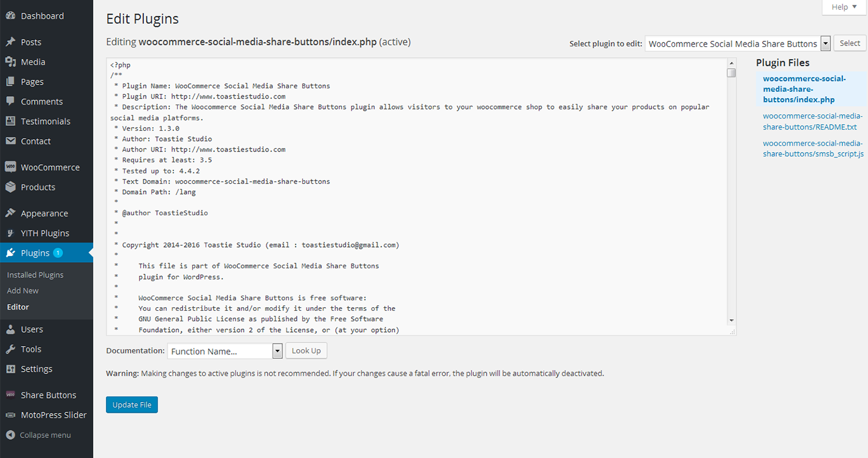This screenshot has height=458, width=868.
Task: Click the Comments speech bubble icon
Action: (10, 102)
